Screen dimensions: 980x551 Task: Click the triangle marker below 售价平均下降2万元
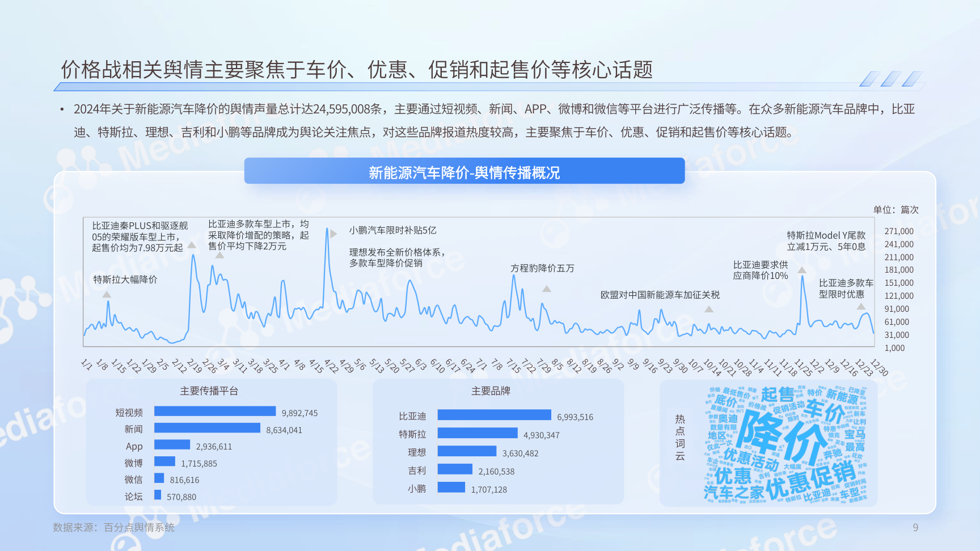pyautogui.click(x=220, y=255)
